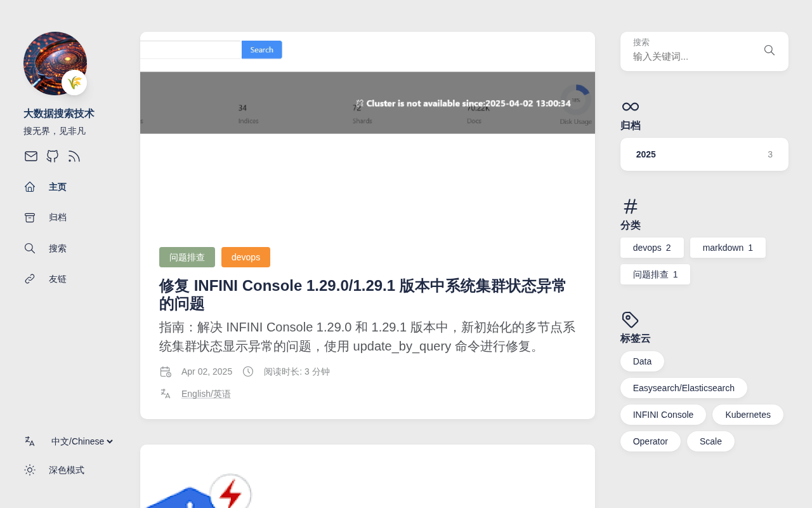
Task: Open 搜索 in the sidebar menu
Action: 58,248
